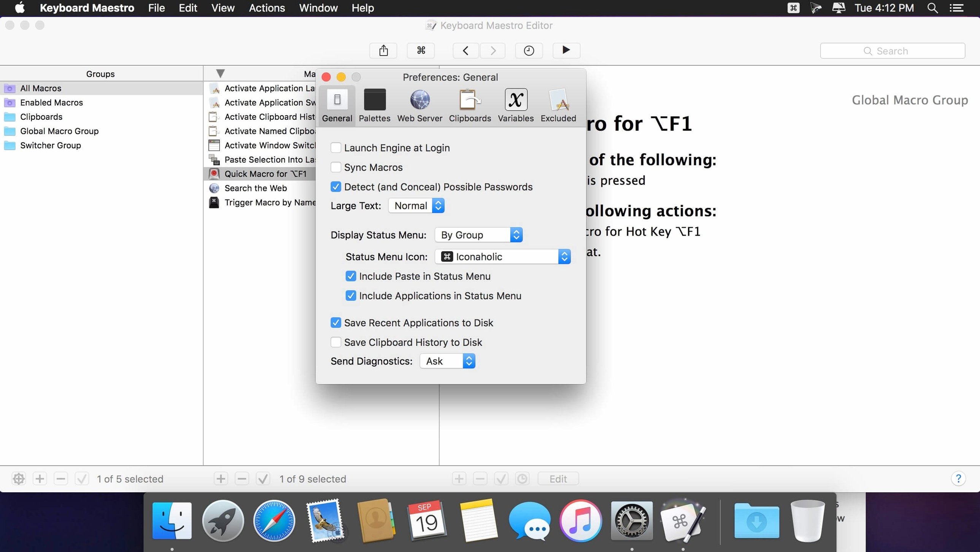The image size is (980, 552).
Task: Open the Large Text dropdown
Action: click(x=416, y=206)
